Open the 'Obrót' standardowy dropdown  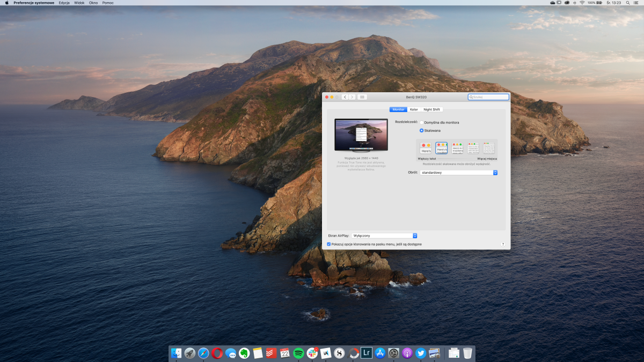(x=459, y=173)
